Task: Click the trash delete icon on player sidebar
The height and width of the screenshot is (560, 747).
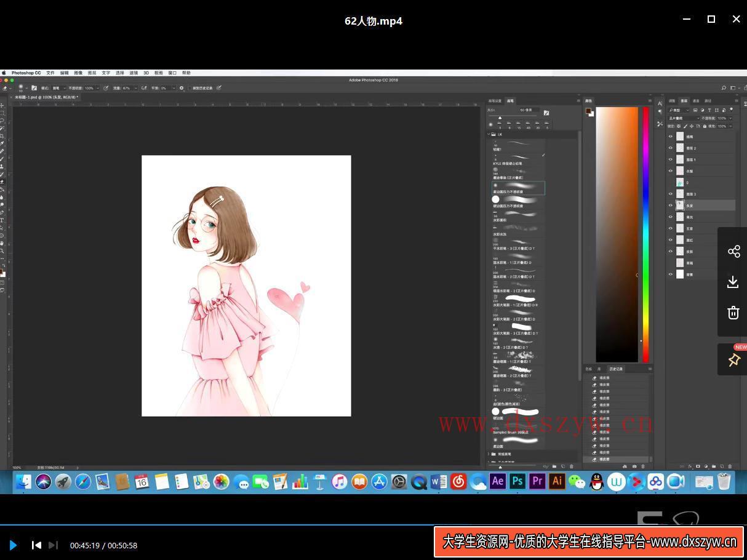Action: pyautogui.click(x=733, y=313)
